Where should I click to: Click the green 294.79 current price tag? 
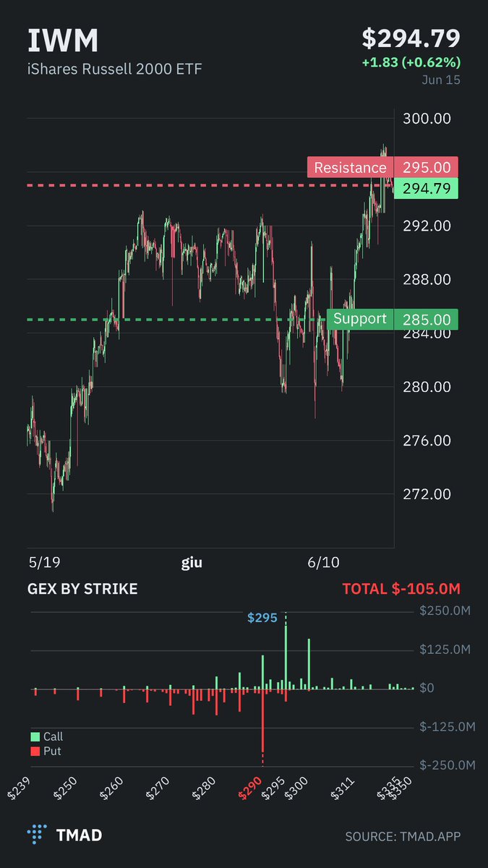426,189
